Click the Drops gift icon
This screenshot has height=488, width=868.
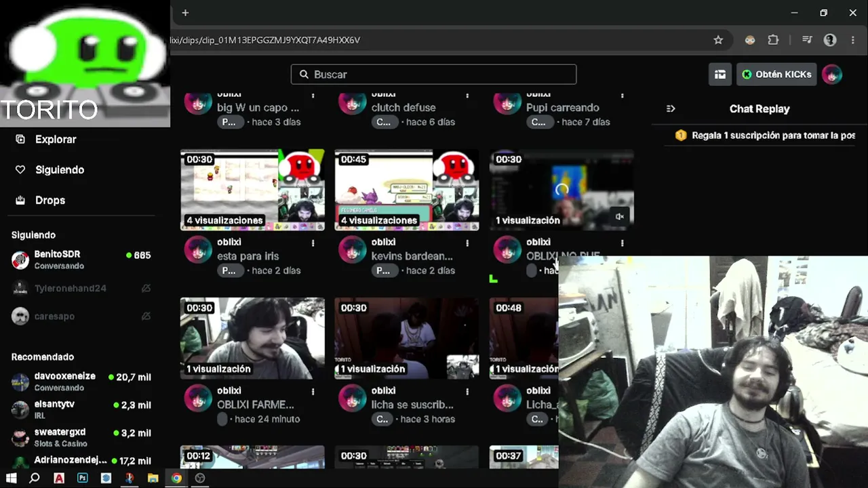tap(20, 200)
